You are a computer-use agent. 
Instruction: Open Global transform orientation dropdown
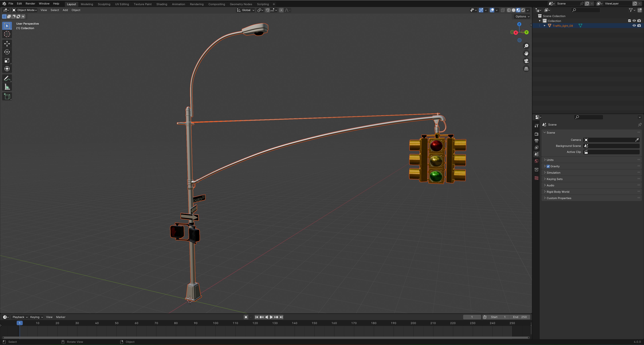coord(246,10)
